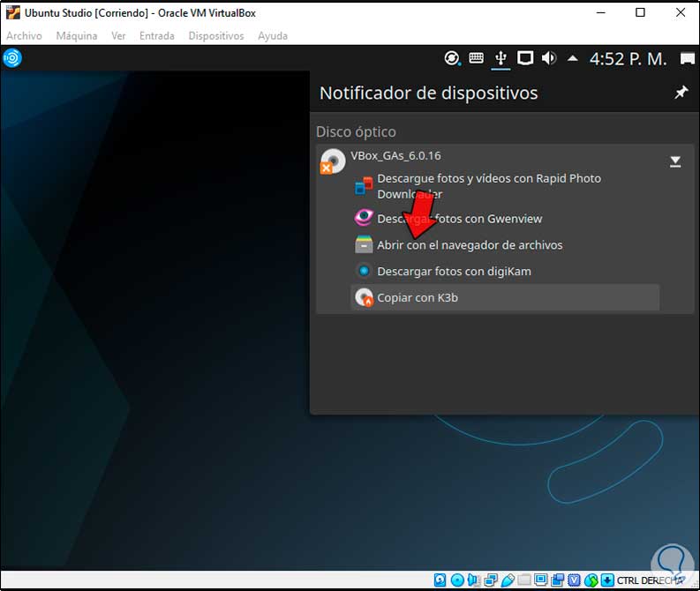Click VirtualBox display settings status icon
Image resolution: width=700 pixels, height=591 pixels.
point(540,580)
